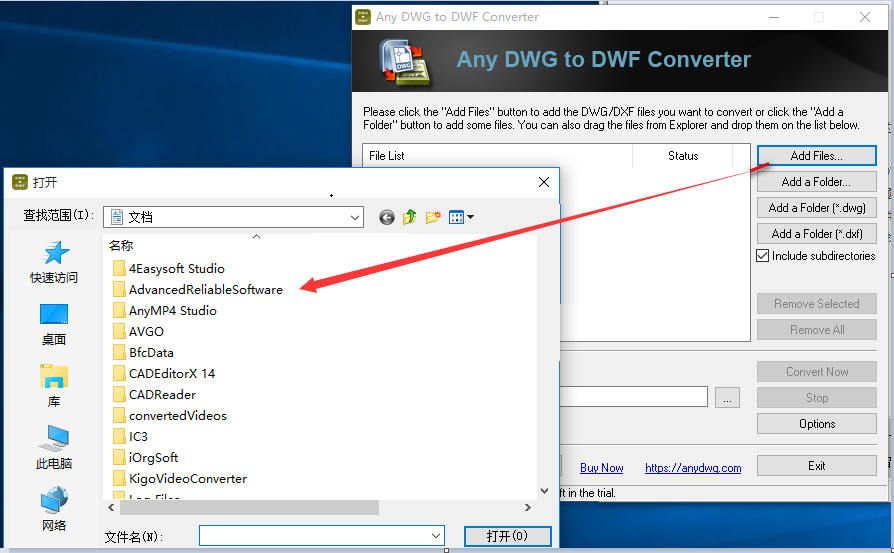This screenshot has height=553, width=894.
Task: Create a new folder icon
Action: [433, 217]
